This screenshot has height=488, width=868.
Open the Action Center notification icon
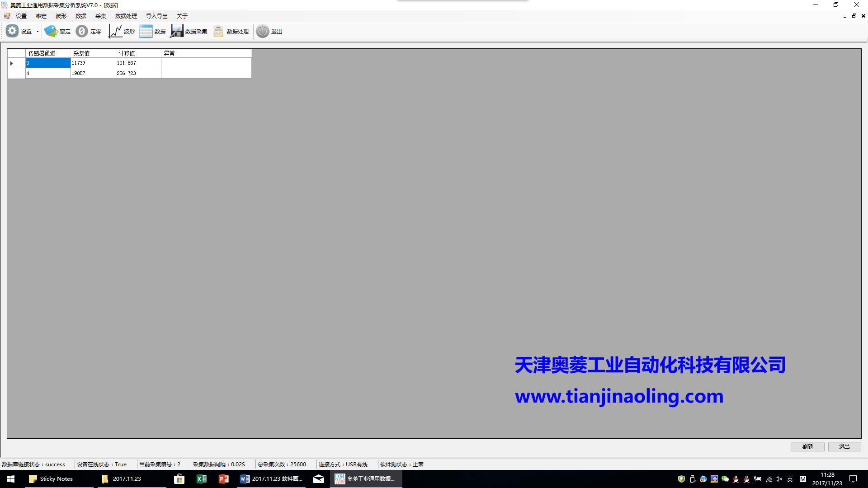point(853,479)
